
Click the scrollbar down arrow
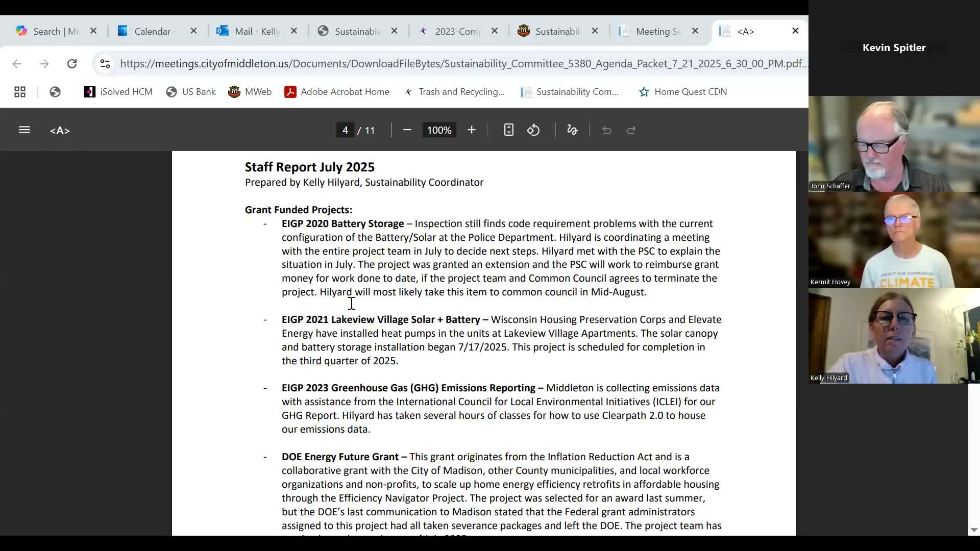(x=974, y=531)
